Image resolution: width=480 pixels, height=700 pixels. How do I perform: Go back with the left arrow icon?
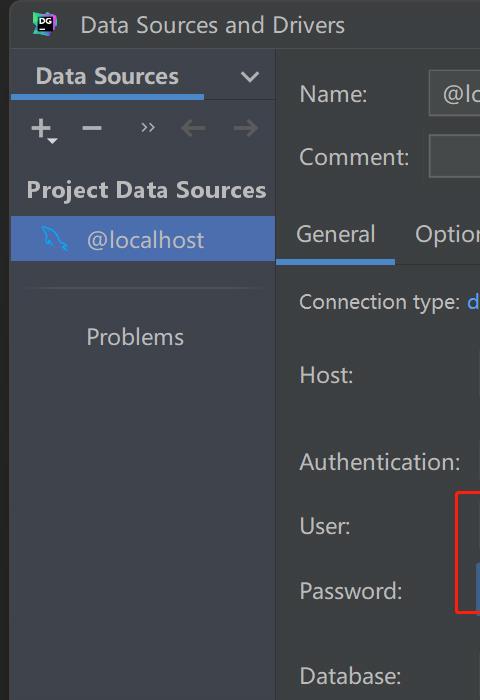193,128
